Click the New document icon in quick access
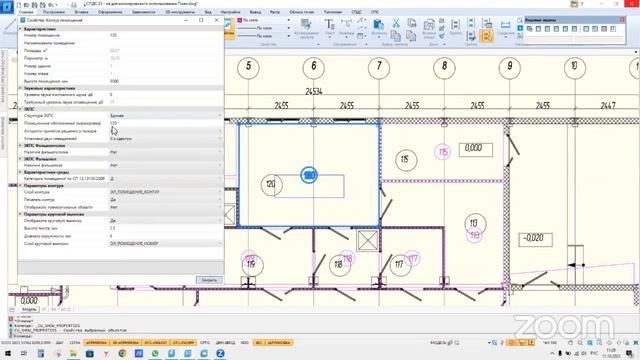640x360 pixels. [x=19, y=4]
